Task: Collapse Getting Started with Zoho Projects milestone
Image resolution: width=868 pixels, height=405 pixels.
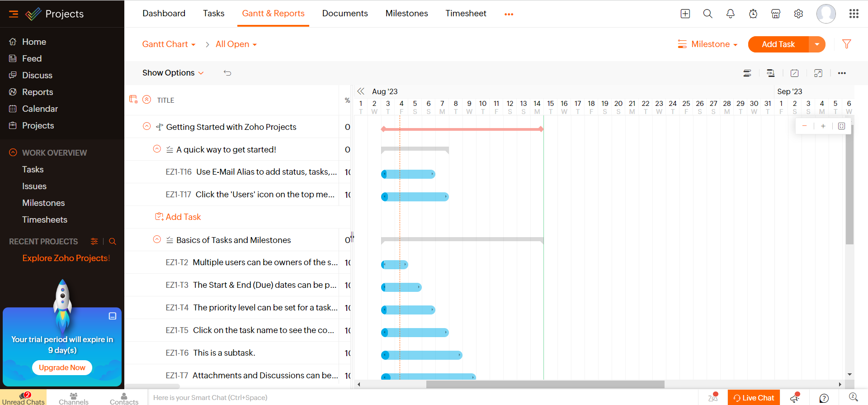Action: pos(147,127)
